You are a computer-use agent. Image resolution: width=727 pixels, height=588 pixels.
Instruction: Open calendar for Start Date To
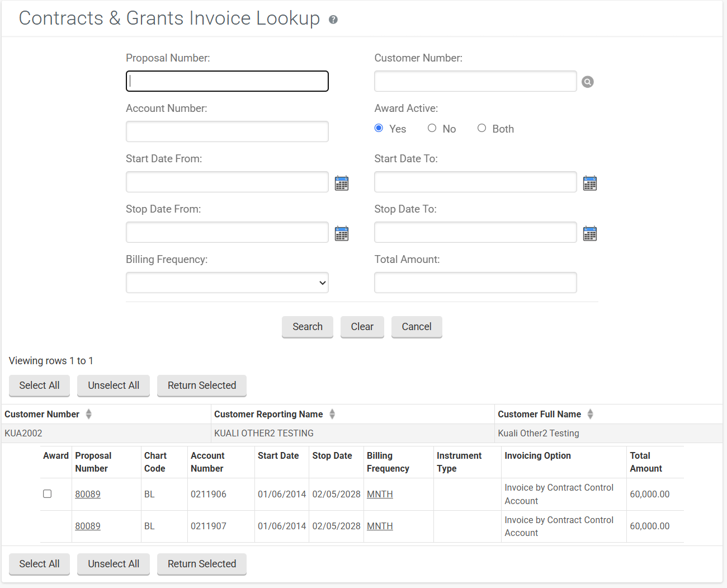(590, 183)
